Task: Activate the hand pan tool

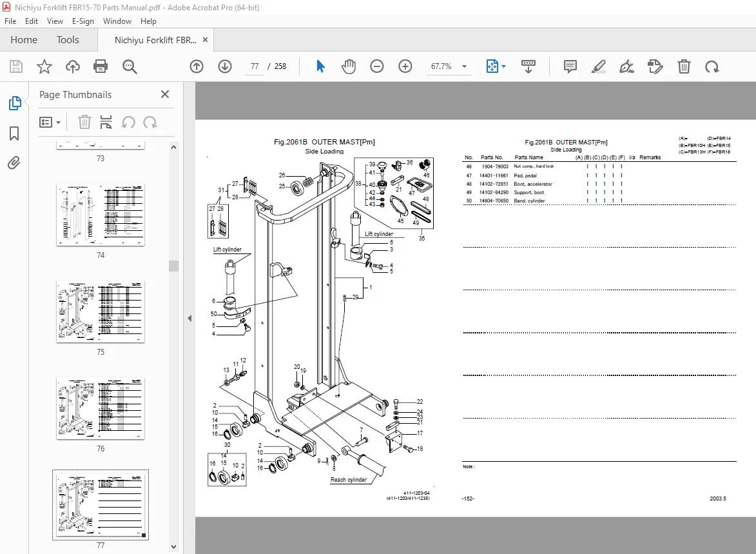Action: tap(348, 66)
